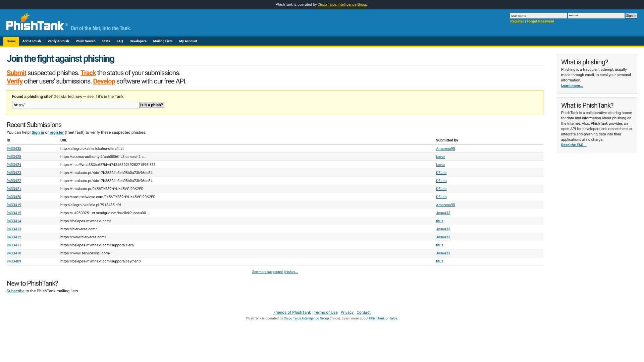
Task: Click the Develop software link
Action: coord(104,81)
